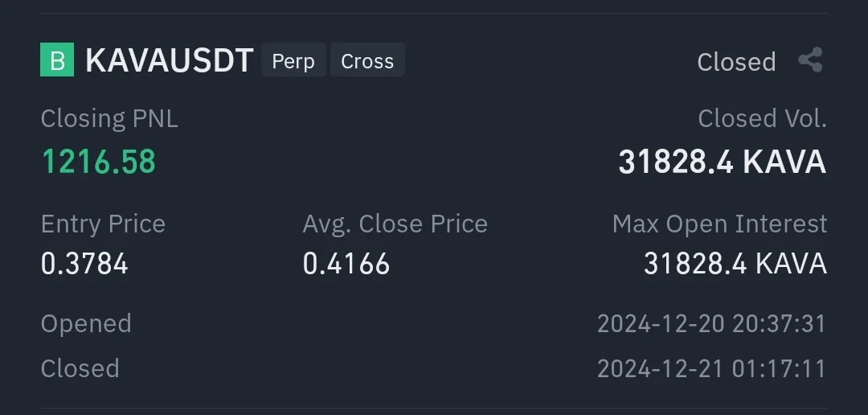The image size is (868, 415).
Task: Click the Max Open Interest label
Action: click(719, 224)
